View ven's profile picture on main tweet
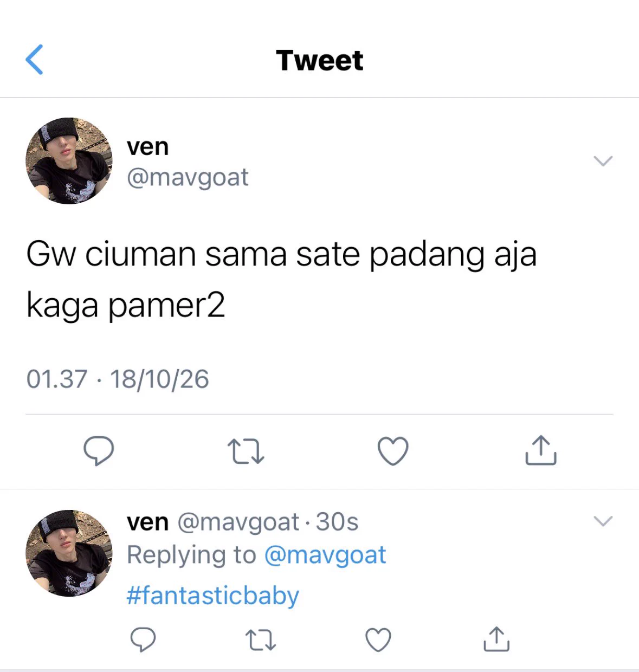This screenshot has height=672, width=639. 69,161
